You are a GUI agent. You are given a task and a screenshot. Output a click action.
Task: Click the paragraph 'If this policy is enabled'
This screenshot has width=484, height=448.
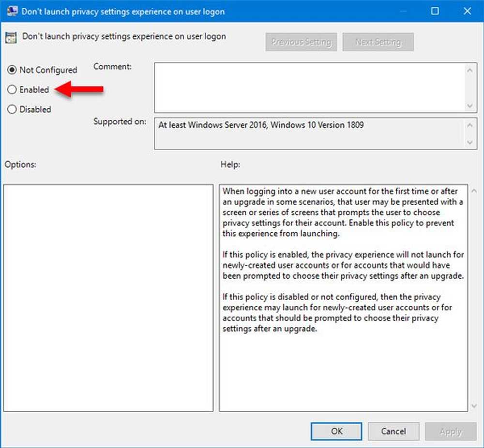click(x=343, y=265)
